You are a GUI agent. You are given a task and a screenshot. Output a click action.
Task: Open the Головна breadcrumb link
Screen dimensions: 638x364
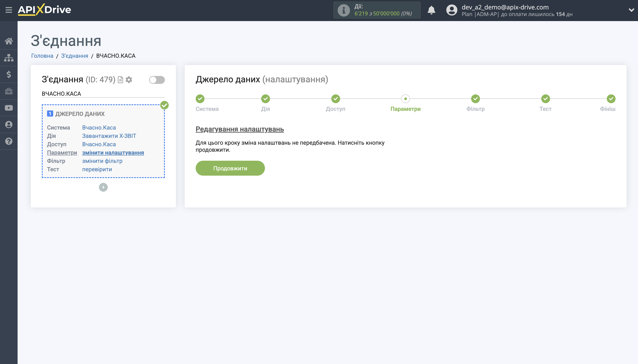[x=42, y=56]
